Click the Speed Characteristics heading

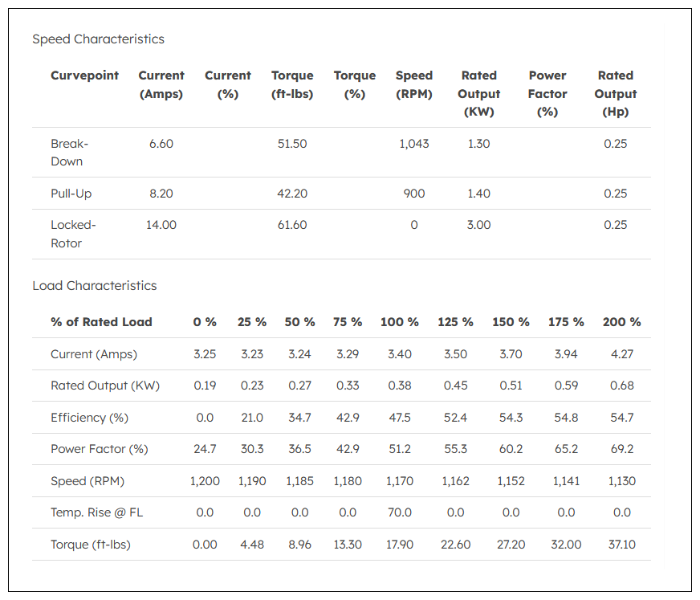(98, 39)
